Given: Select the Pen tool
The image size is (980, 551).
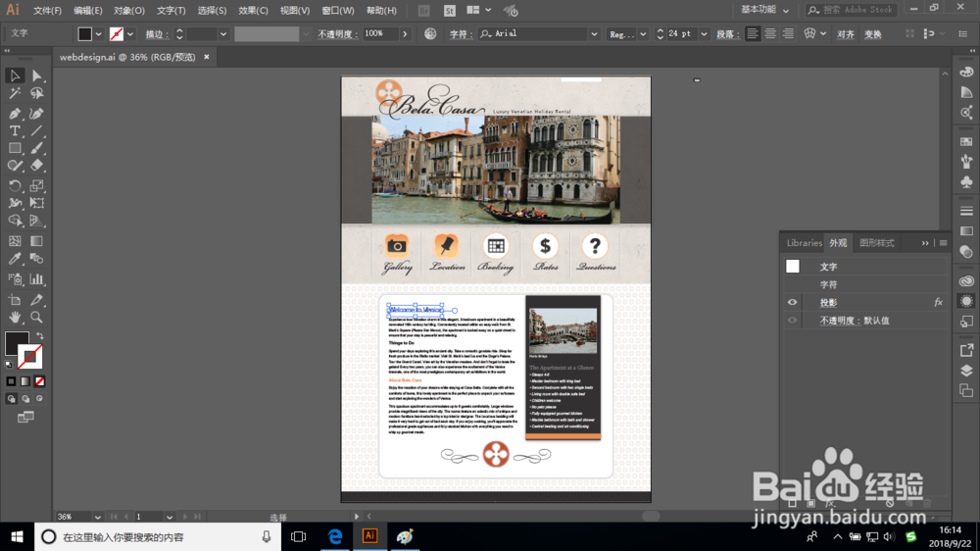Looking at the screenshot, I should [15, 113].
